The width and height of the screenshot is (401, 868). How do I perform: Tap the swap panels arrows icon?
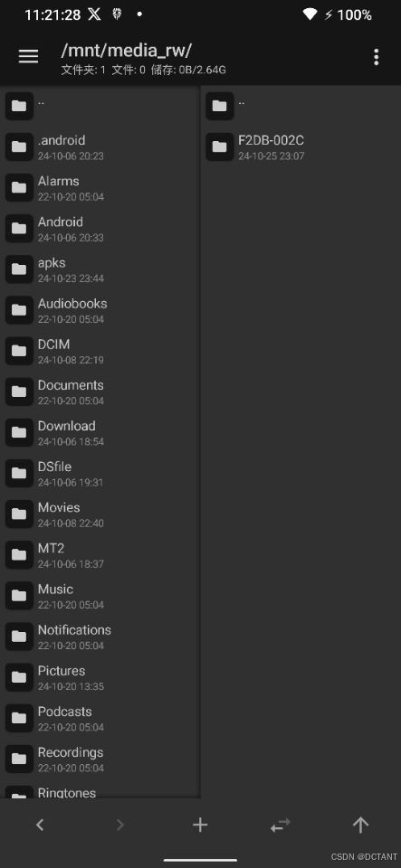(x=281, y=826)
